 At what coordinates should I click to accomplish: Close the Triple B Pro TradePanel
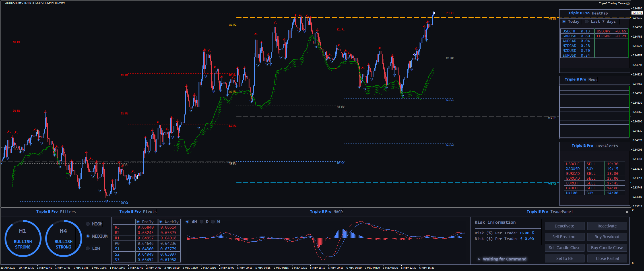tap(627, 212)
